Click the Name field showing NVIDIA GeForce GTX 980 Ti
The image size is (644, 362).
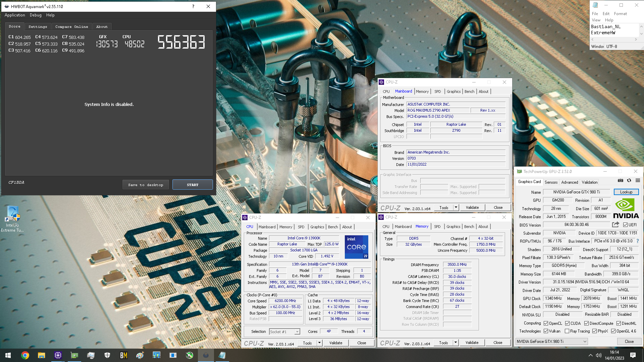[577, 192]
